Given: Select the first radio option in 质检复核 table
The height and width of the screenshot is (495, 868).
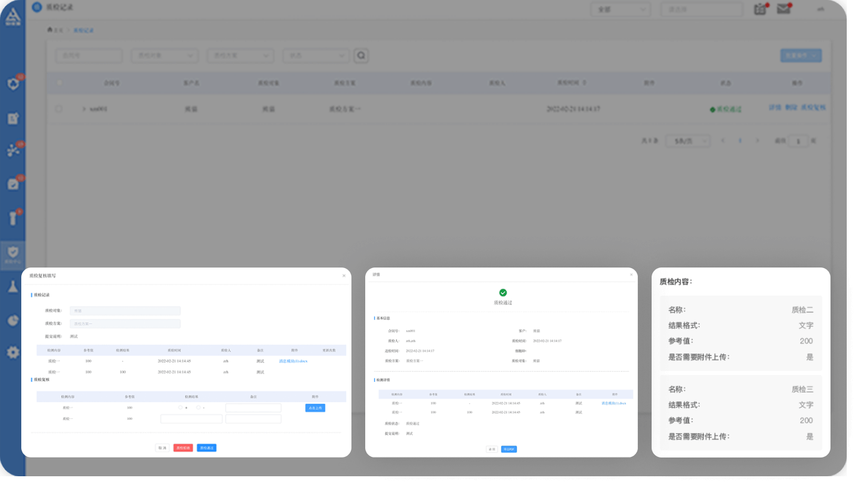Looking at the screenshot, I should (x=181, y=407).
